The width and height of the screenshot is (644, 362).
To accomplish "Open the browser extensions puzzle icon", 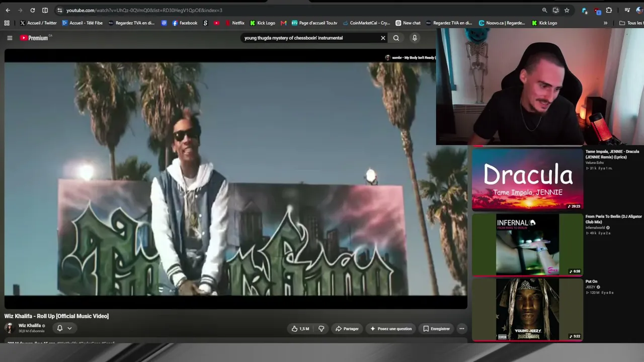I will (609, 10).
